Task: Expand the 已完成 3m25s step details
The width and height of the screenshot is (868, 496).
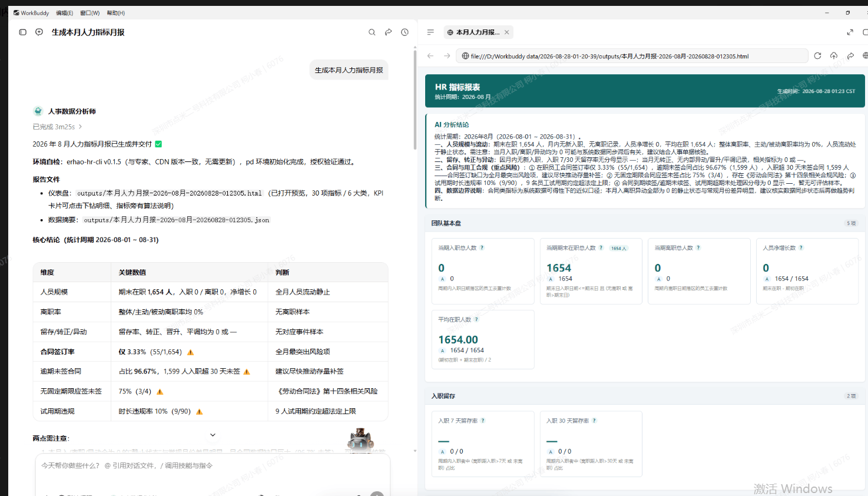Action: click(x=57, y=127)
